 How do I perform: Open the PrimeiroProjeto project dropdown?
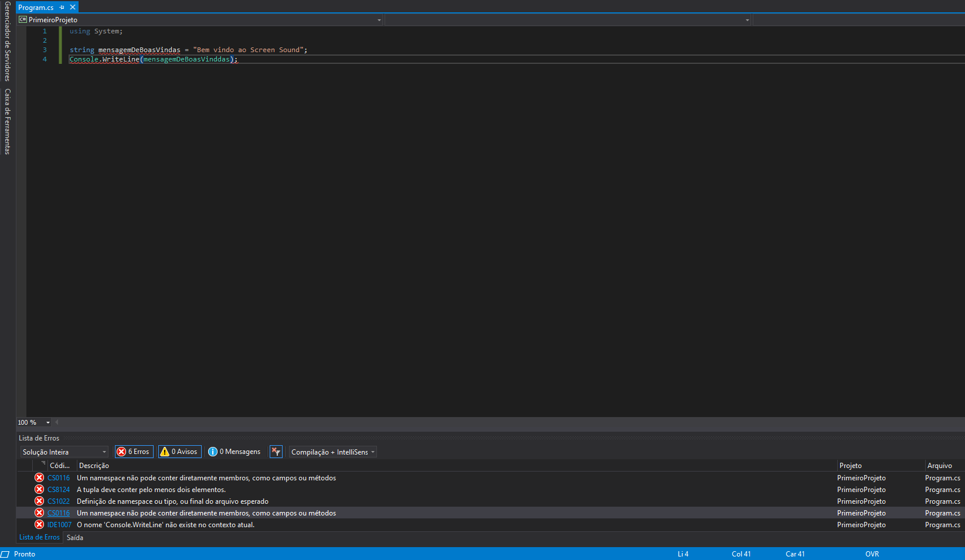tap(200, 20)
